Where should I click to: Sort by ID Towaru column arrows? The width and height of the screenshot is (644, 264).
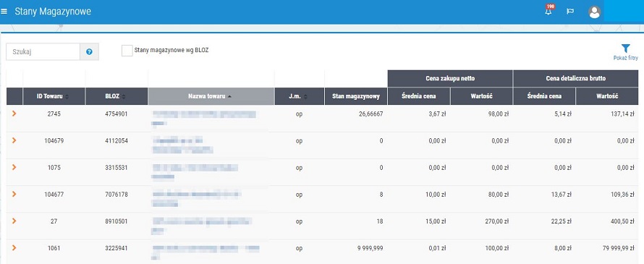point(67,96)
